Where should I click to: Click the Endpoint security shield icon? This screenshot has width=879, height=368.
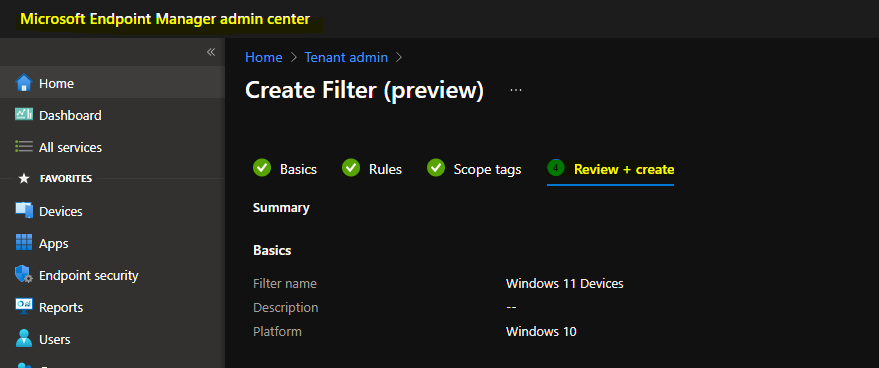pyautogui.click(x=24, y=275)
